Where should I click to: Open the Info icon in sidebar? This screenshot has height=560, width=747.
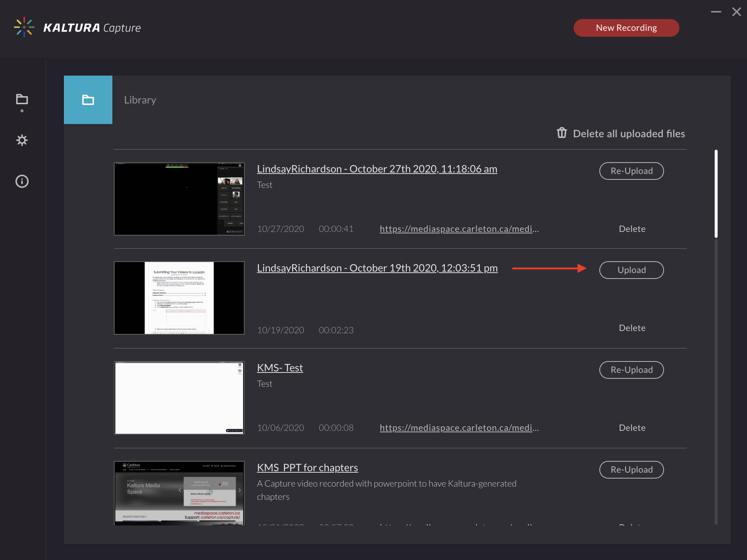click(x=22, y=181)
